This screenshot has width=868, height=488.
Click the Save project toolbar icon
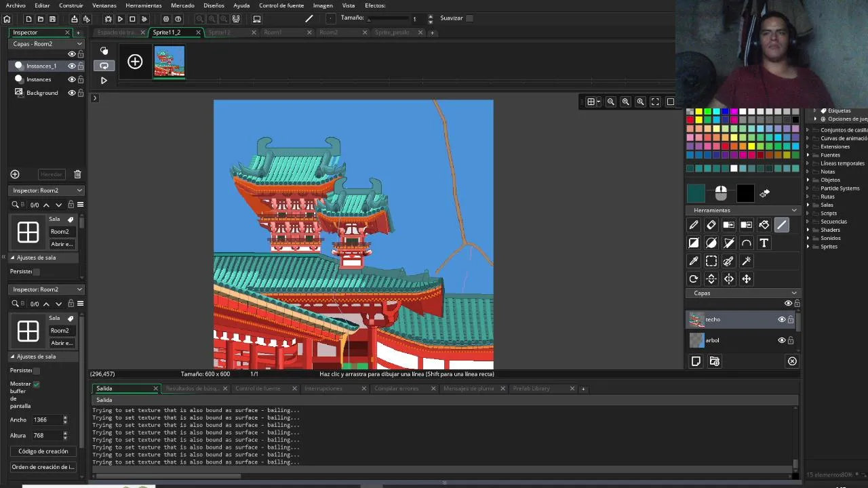click(x=52, y=19)
